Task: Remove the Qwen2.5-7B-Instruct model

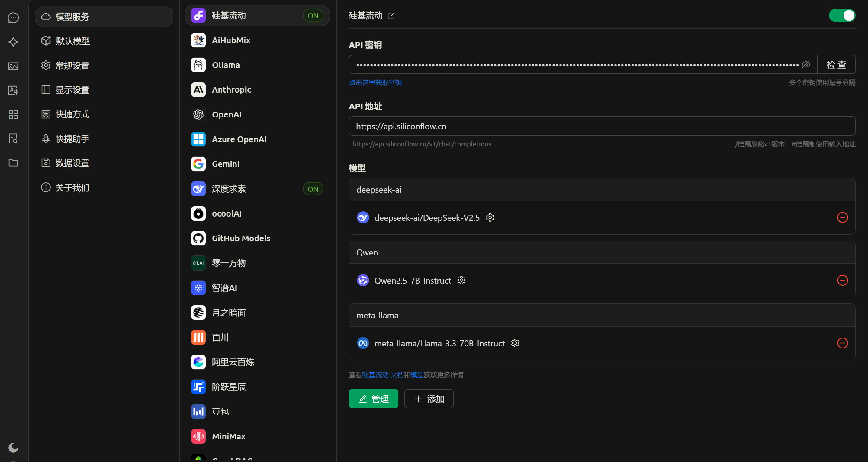Action: [842, 280]
